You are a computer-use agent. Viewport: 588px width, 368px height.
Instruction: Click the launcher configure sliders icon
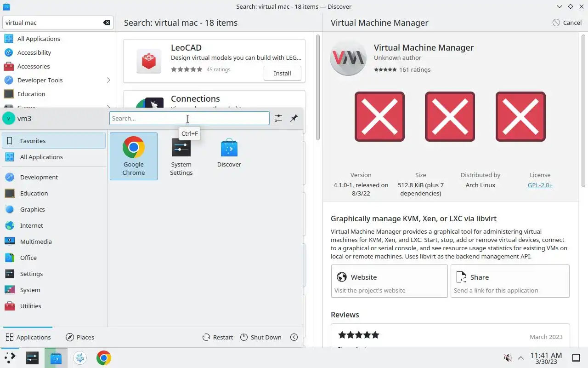pyautogui.click(x=278, y=119)
